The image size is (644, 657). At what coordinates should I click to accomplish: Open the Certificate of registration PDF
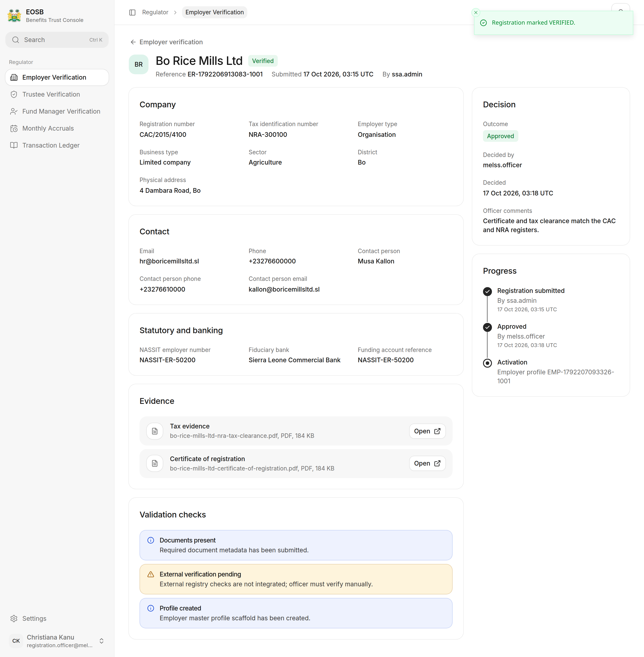click(x=427, y=464)
